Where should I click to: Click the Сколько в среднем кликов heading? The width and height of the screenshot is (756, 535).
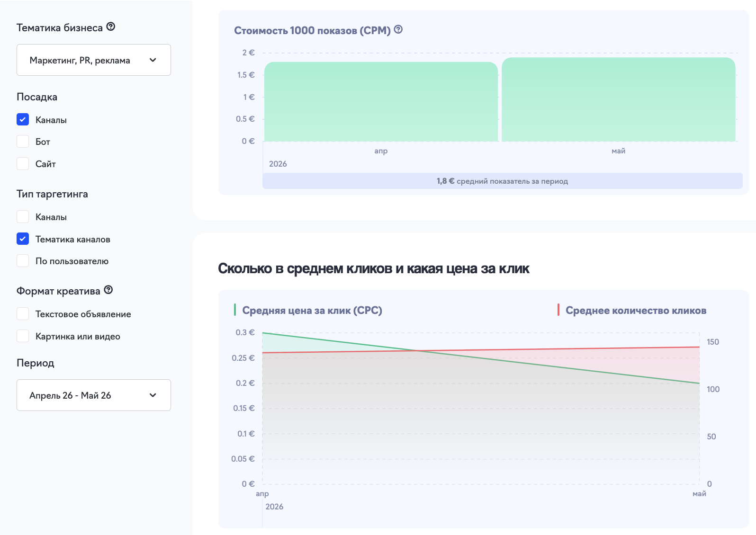tap(373, 268)
